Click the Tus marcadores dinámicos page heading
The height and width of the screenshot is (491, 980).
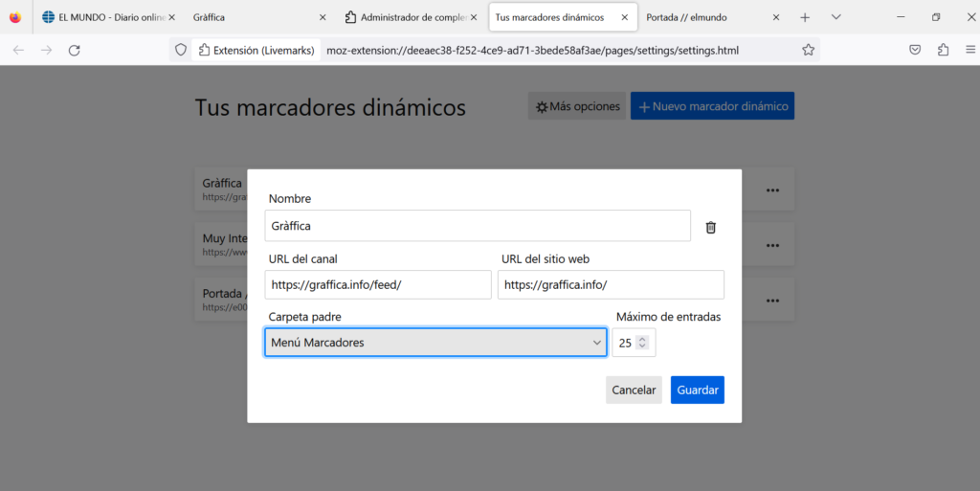pyautogui.click(x=330, y=107)
